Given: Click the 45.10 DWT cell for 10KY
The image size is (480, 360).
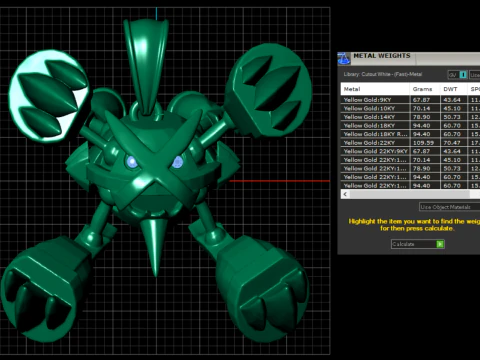Looking at the screenshot, I should click(454, 108).
